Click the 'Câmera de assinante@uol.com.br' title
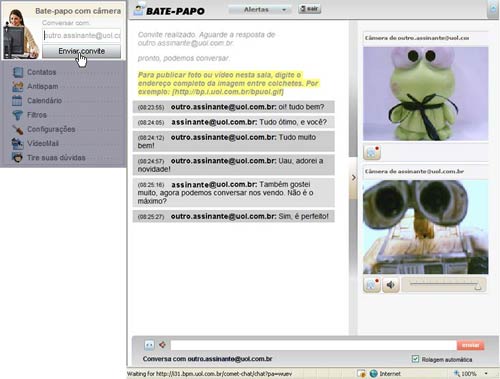 [x=414, y=171]
